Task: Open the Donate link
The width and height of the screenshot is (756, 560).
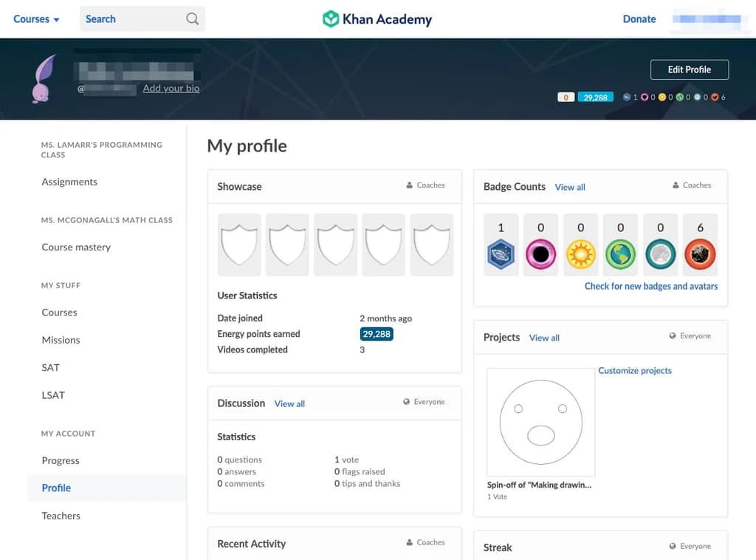Action: 639,19
